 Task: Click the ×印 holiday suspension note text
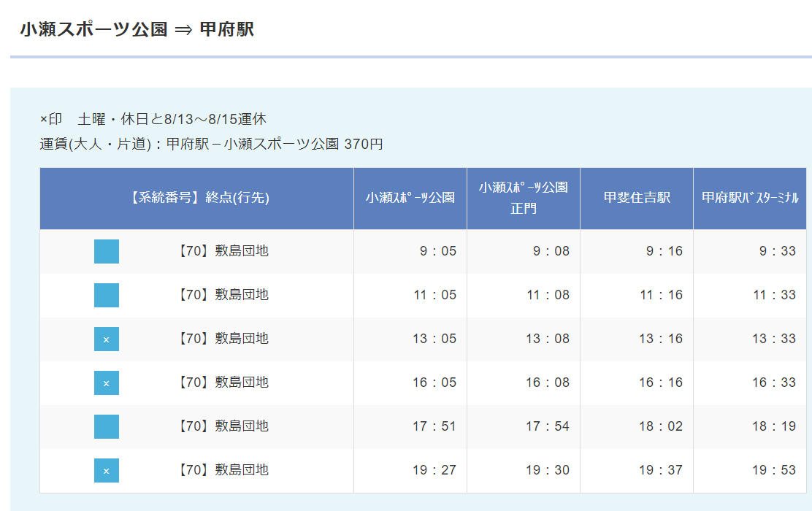pyautogui.click(x=153, y=119)
